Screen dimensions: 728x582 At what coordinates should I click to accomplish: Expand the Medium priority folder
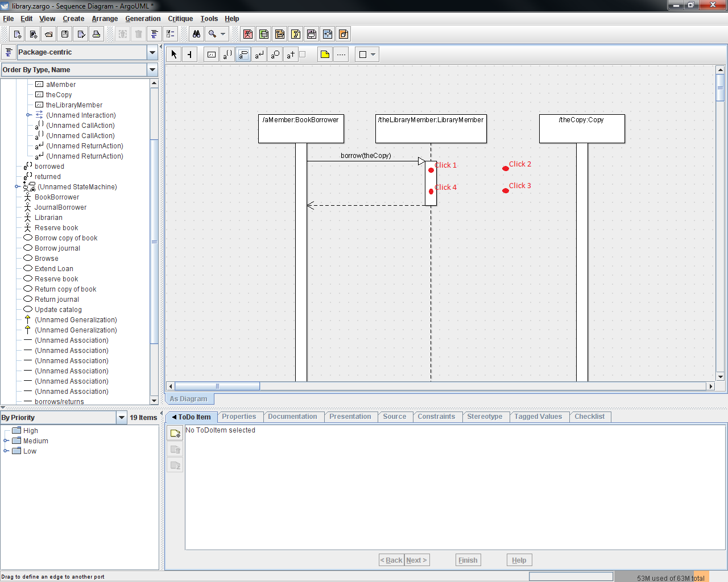(x=6, y=441)
